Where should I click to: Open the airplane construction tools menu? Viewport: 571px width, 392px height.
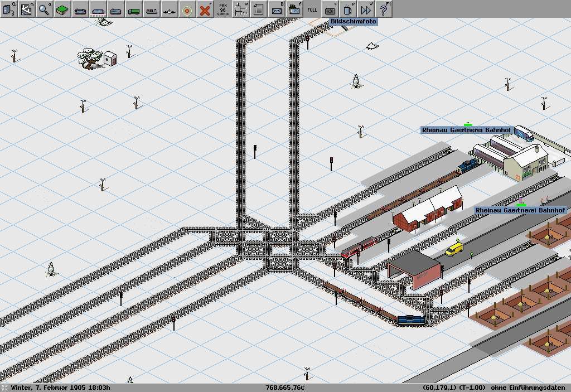click(170, 9)
